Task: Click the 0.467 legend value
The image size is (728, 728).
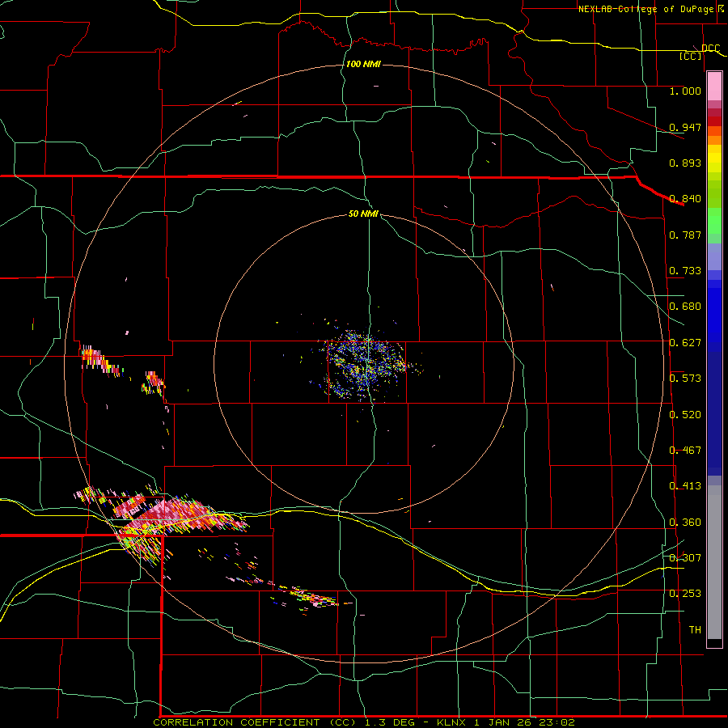Action: (685, 451)
